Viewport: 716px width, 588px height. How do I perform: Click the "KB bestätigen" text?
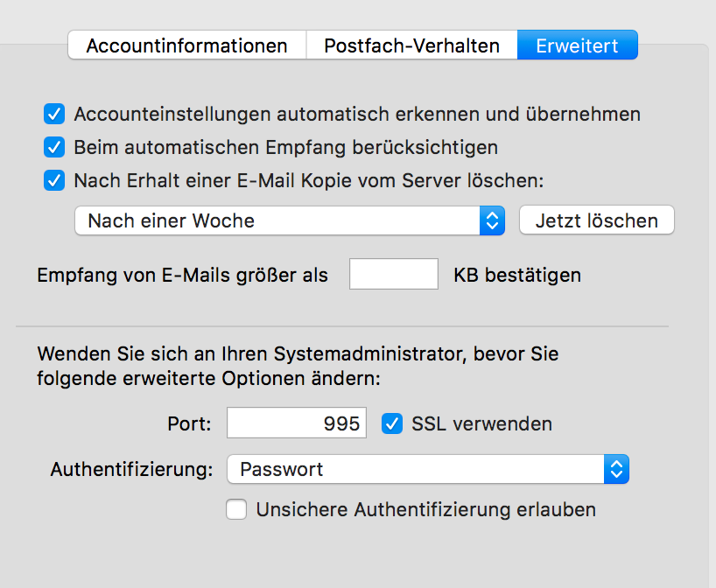(516, 275)
